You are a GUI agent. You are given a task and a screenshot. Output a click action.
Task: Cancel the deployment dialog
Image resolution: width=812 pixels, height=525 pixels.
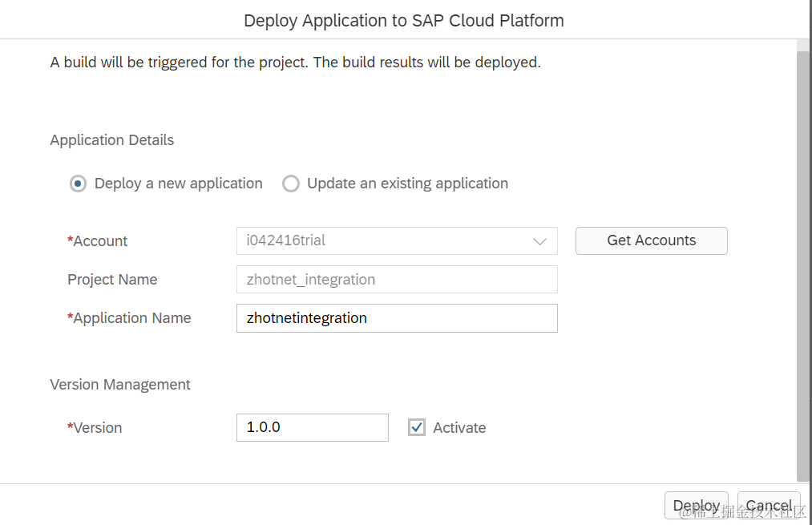pos(769,506)
